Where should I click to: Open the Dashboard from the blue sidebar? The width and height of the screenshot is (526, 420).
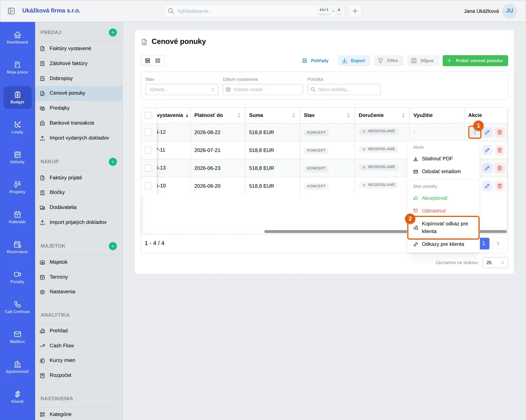[x=17, y=38]
